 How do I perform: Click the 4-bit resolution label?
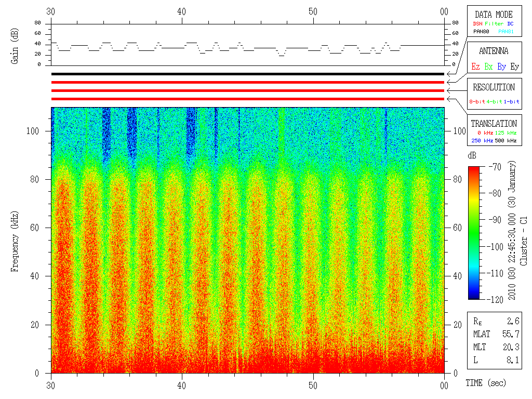tap(494, 101)
